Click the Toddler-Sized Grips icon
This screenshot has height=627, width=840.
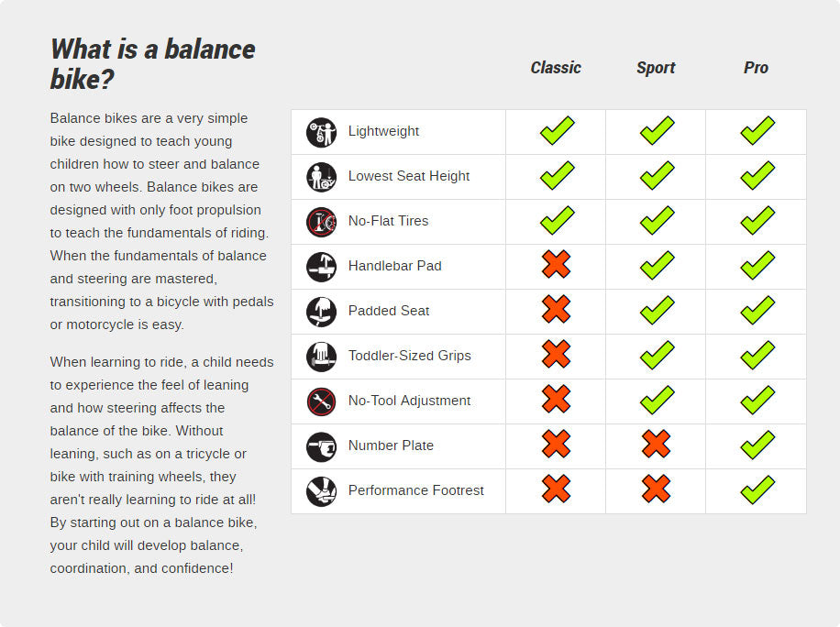(x=321, y=357)
